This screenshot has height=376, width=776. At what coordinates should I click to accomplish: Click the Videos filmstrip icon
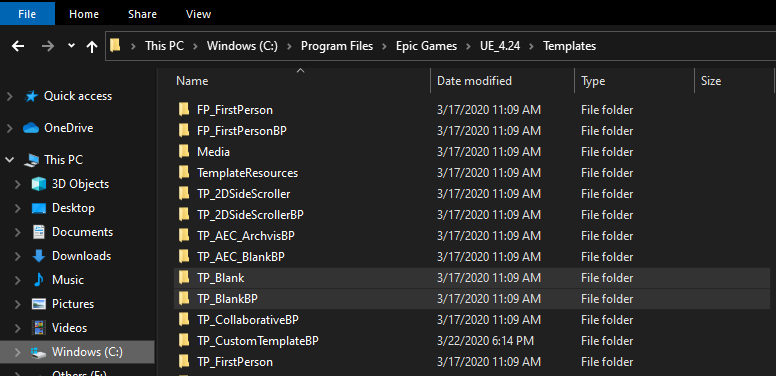39,328
